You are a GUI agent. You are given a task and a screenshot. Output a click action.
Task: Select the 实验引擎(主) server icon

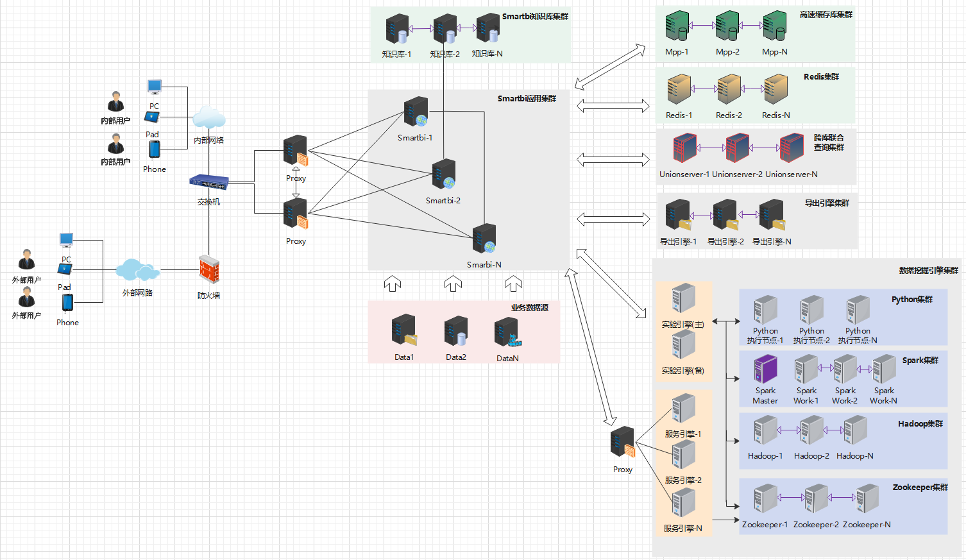click(x=684, y=300)
